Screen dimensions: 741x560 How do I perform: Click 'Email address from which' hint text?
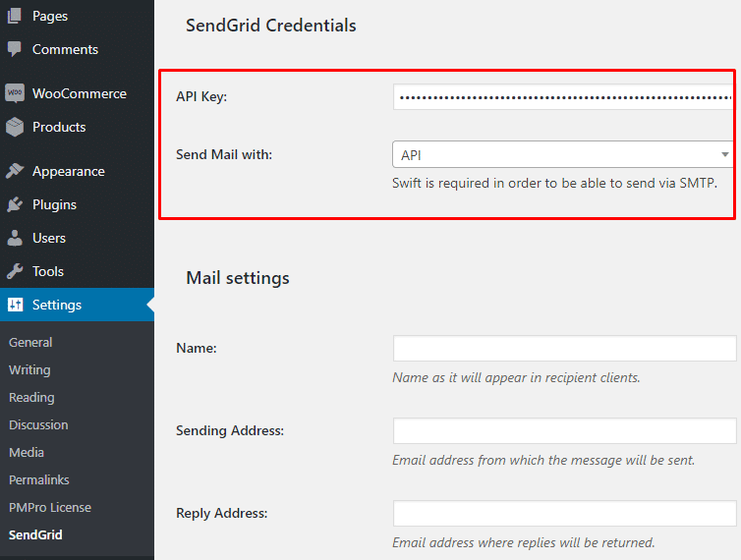tap(543, 460)
